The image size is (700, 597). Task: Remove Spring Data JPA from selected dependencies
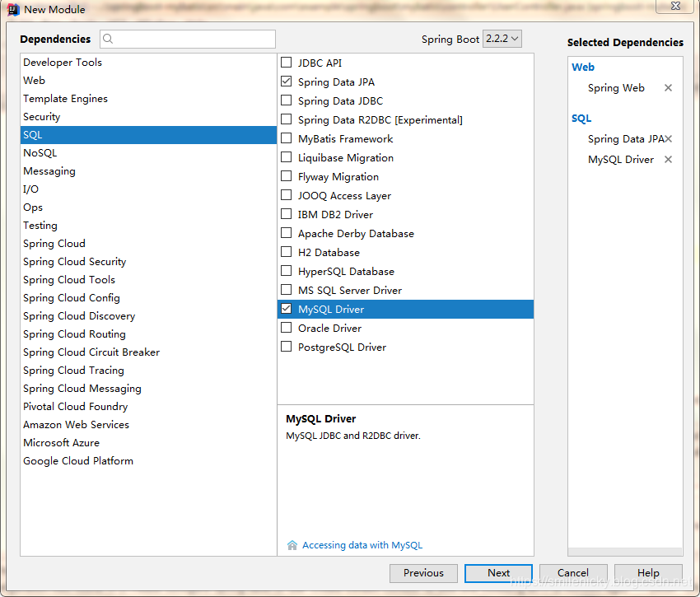click(x=669, y=139)
